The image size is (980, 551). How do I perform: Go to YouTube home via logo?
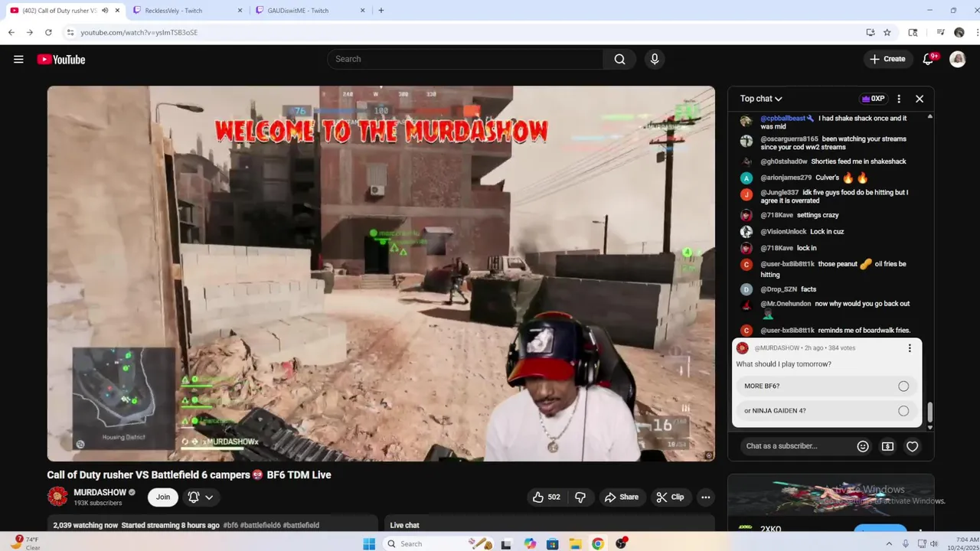[61, 60]
